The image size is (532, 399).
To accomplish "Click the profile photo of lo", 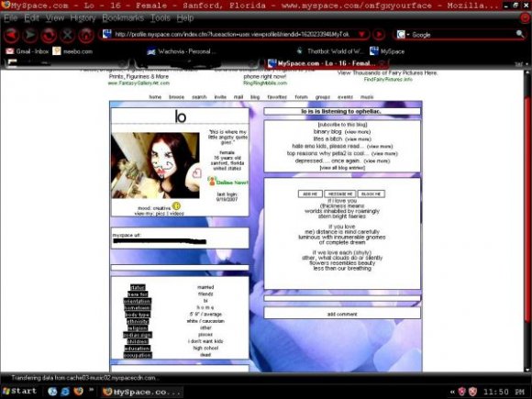I will click(155, 165).
